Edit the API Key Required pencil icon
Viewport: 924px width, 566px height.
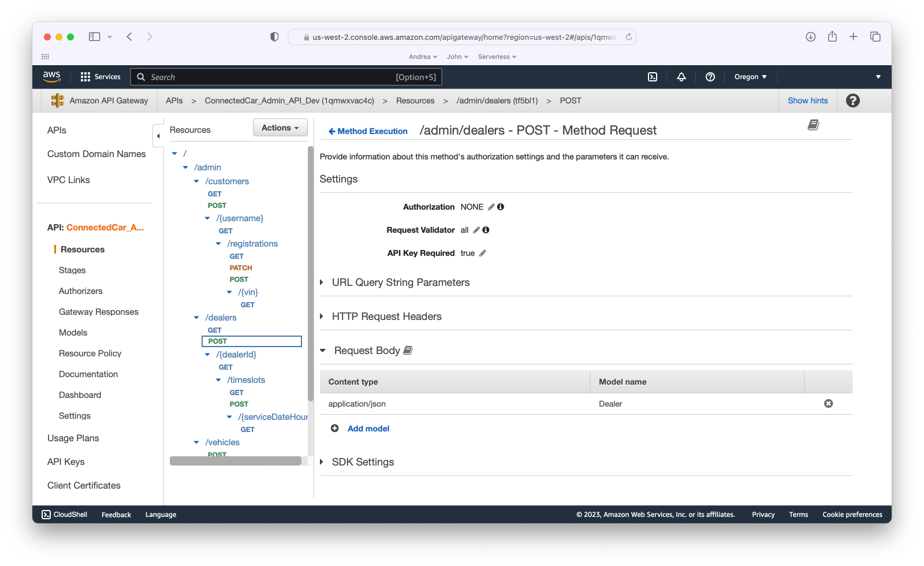(x=483, y=253)
